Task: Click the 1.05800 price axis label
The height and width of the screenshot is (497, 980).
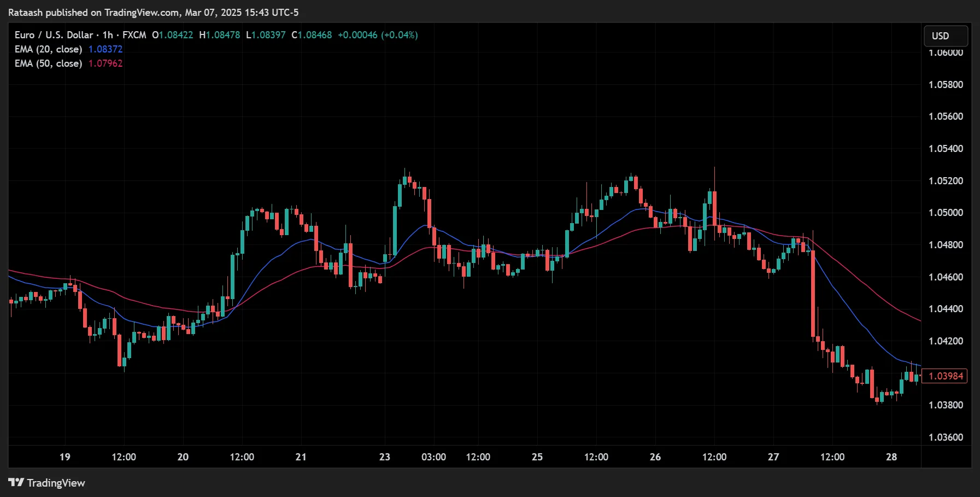Action: 946,85
